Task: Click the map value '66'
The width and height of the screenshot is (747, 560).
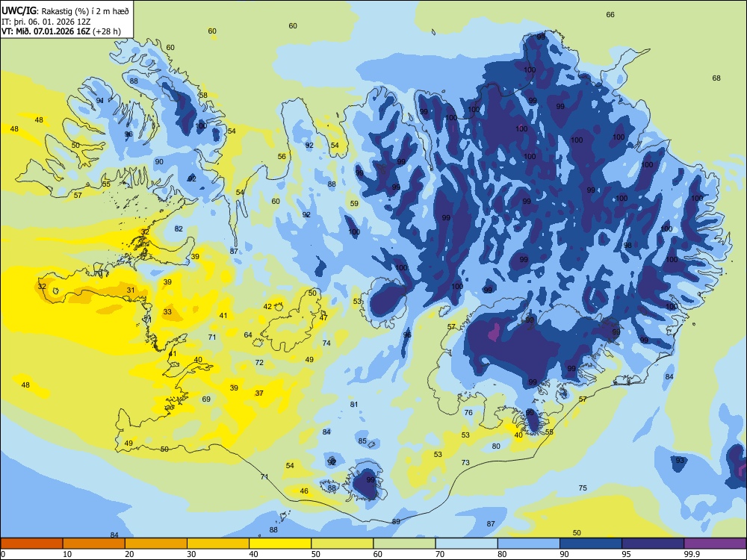Action: click(610, 15)
